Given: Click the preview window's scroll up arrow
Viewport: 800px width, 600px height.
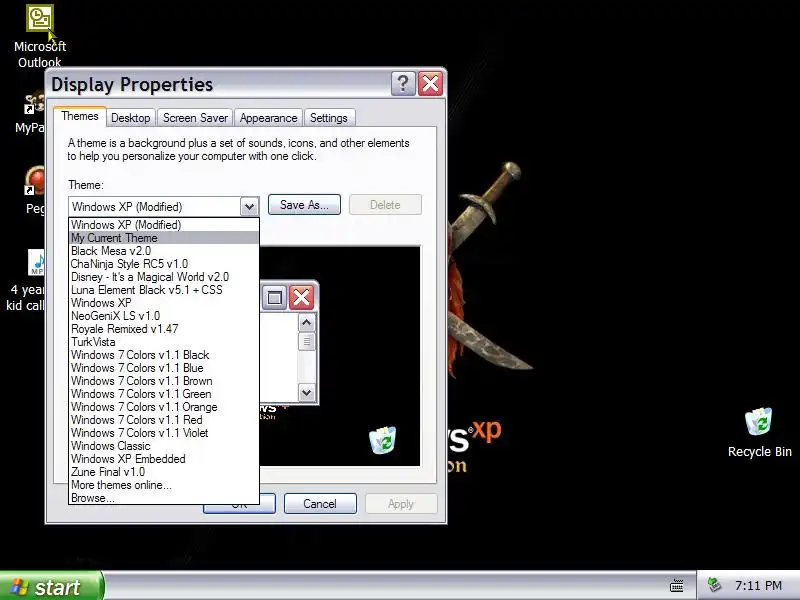Looking at the screenshot, I should coord(307,323).
